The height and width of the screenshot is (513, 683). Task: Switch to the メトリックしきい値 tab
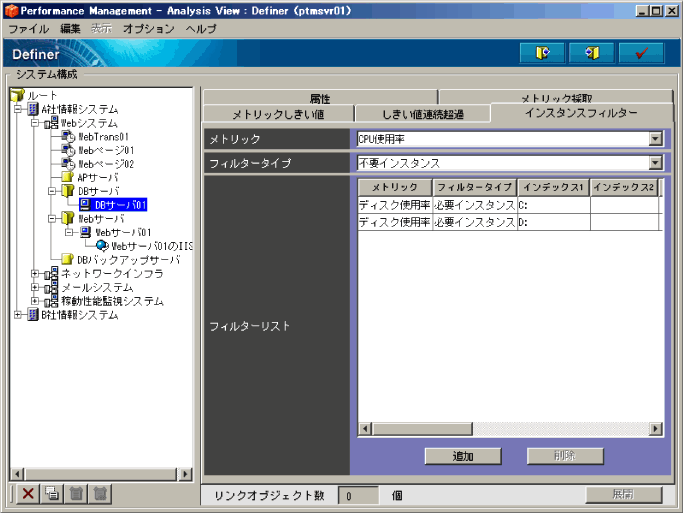point(278,114)
